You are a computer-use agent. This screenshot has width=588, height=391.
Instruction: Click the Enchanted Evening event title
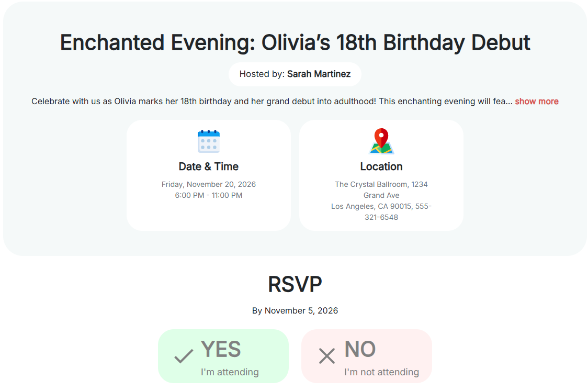pos(295,42)
